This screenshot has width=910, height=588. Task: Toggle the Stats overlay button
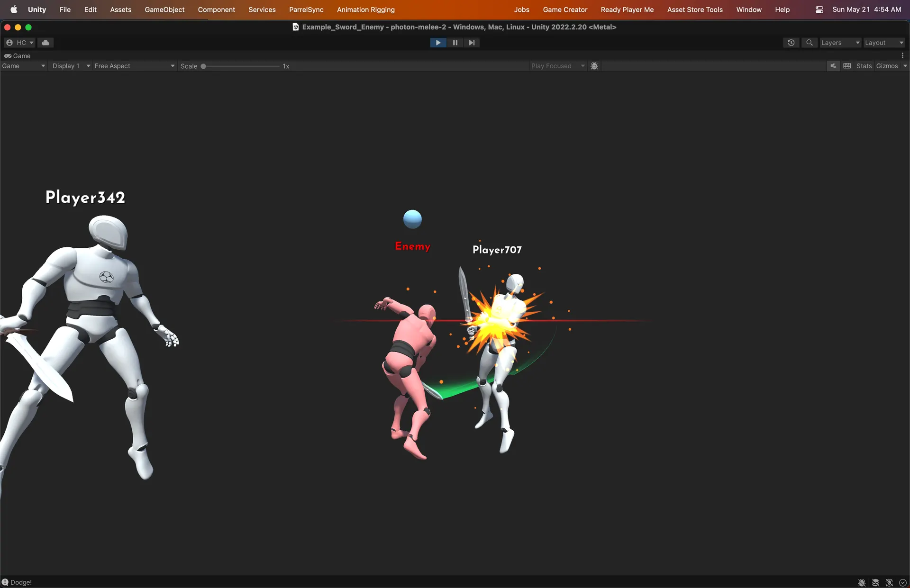coord(864,66)
